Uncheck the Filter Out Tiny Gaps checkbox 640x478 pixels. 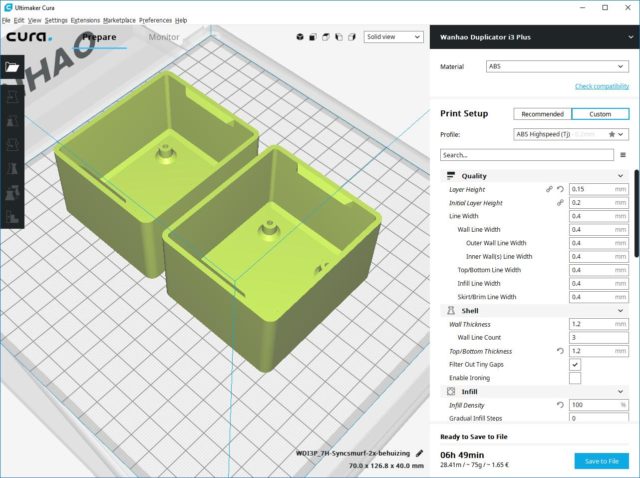point(575,365)
